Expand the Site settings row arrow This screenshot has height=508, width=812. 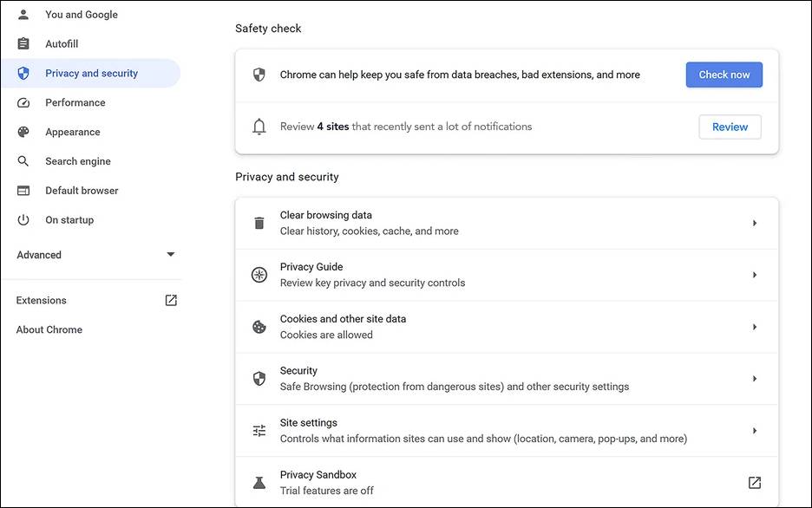click(755, 431)
